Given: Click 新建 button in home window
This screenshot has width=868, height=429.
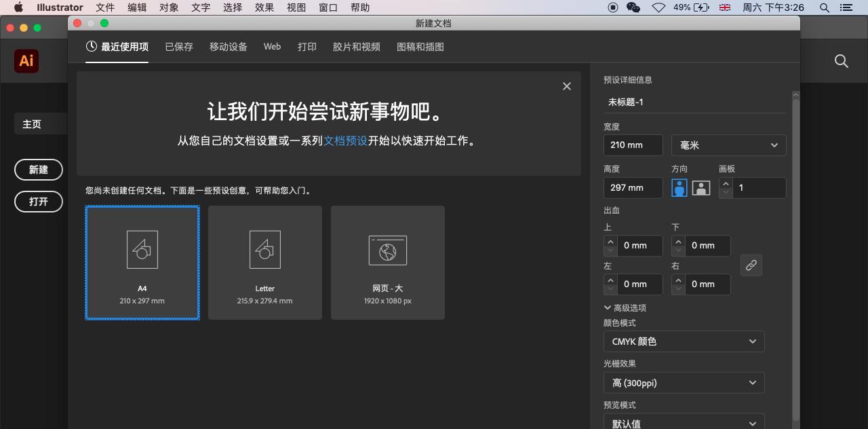Looking at the screenshot, I should [x=39, y=170].
